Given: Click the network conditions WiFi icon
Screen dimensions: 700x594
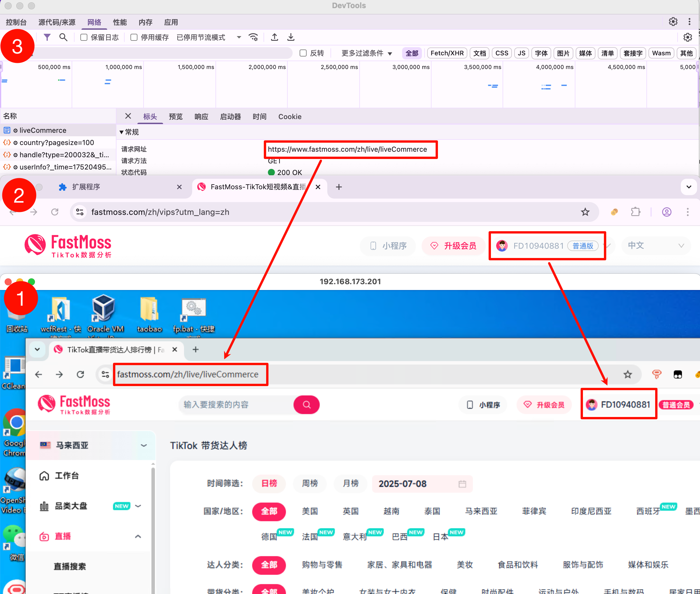Looking at the screenshot, I should coord(253,37).
